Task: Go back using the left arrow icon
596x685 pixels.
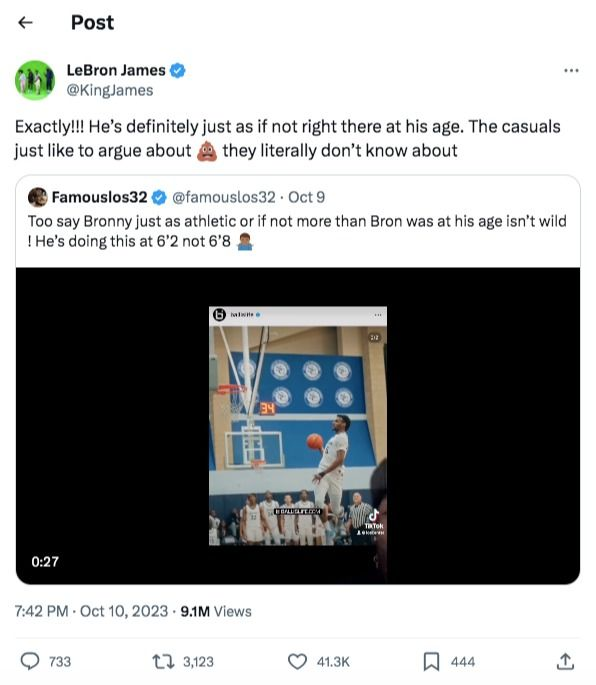Action: tap(25, 22)
